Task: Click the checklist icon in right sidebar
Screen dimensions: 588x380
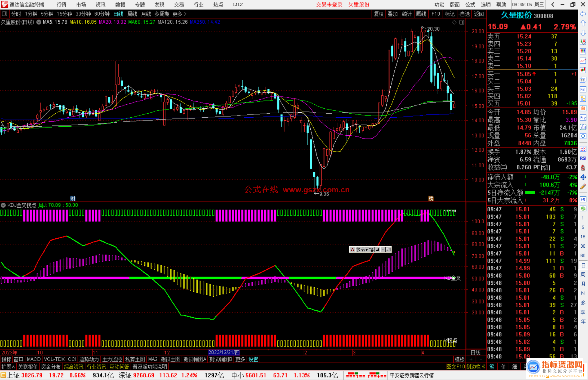Action: [583, 42]
